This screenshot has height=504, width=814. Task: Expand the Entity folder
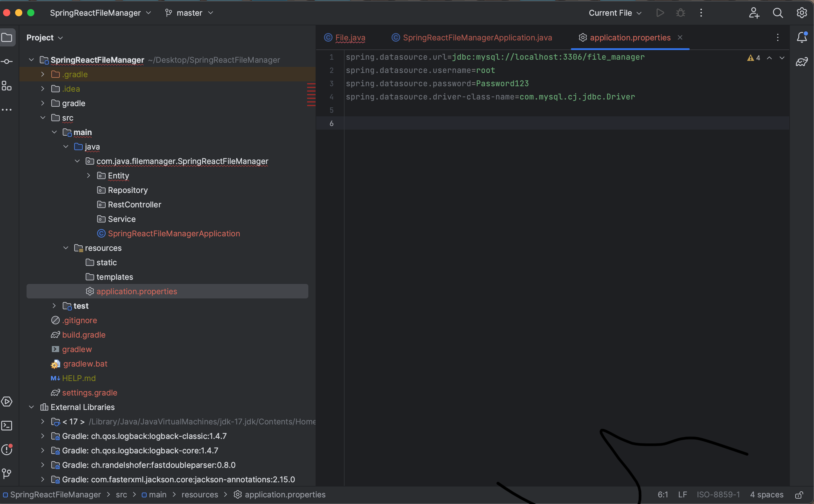point(88,175)
